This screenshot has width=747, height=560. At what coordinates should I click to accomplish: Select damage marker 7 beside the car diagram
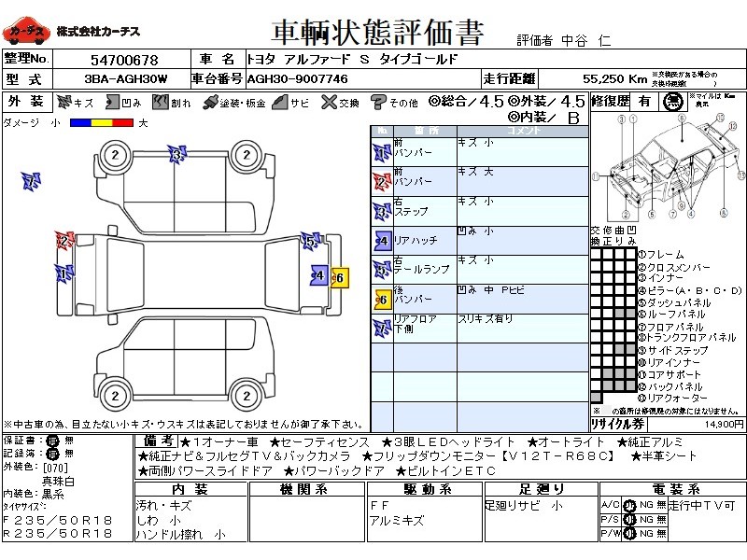click(32, 181)
